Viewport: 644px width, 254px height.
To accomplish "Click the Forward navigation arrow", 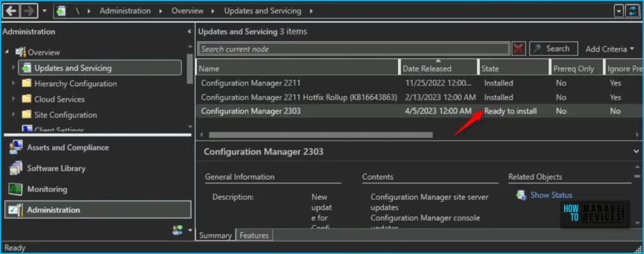I will 29,11.
